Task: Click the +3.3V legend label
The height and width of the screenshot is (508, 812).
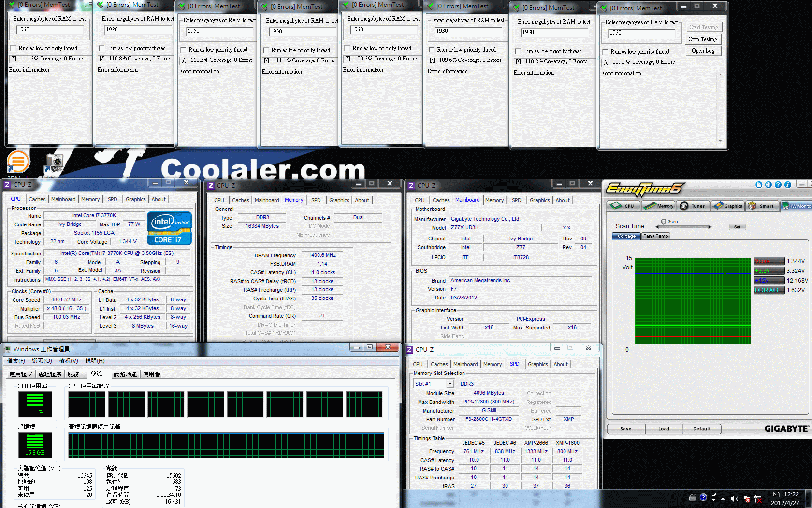Action: point(768,271)
